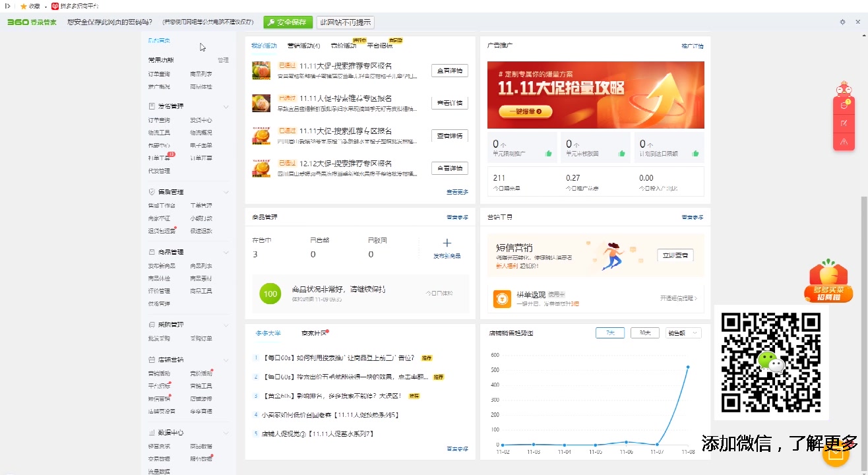Image resolution: width=868 pixels, height=475 pixels.
Task: Click the 一键爆量 banner button
Action: tap(526, 112)
